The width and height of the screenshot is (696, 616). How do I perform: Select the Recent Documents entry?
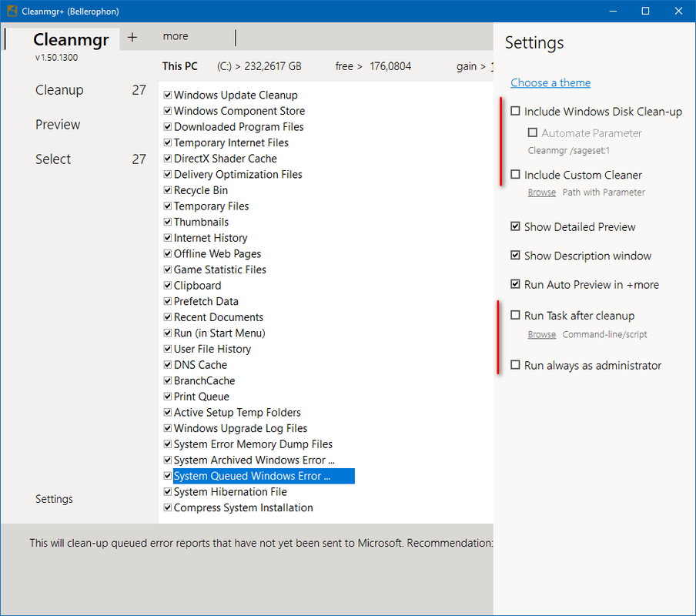(x=219, y=317)
